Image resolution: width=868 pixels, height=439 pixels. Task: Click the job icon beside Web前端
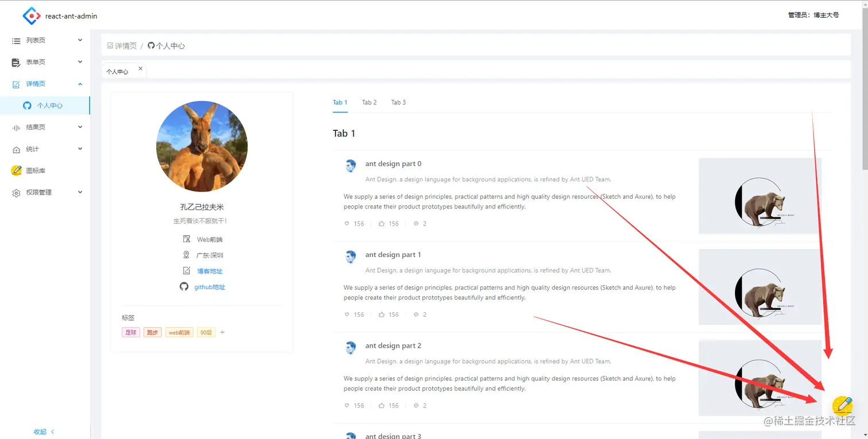point(186,239)
